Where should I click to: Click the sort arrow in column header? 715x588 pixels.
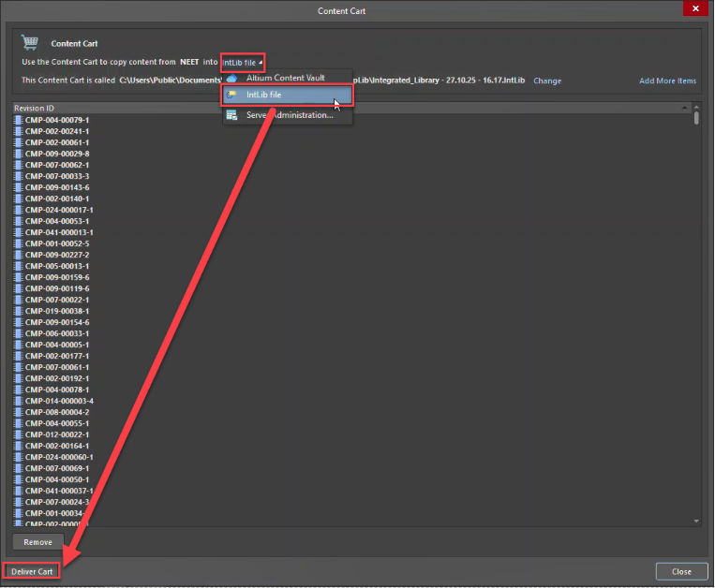pos(684,108)
